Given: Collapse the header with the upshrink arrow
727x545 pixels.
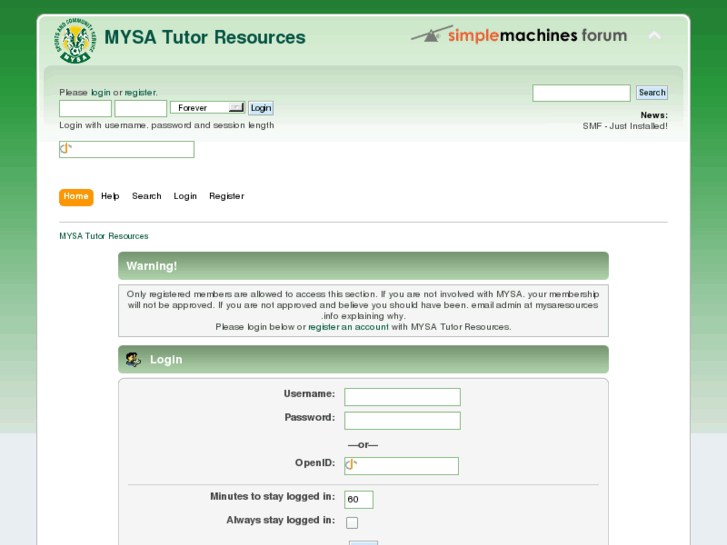Looking at the screenshot, I should click(x=654, y=36).
